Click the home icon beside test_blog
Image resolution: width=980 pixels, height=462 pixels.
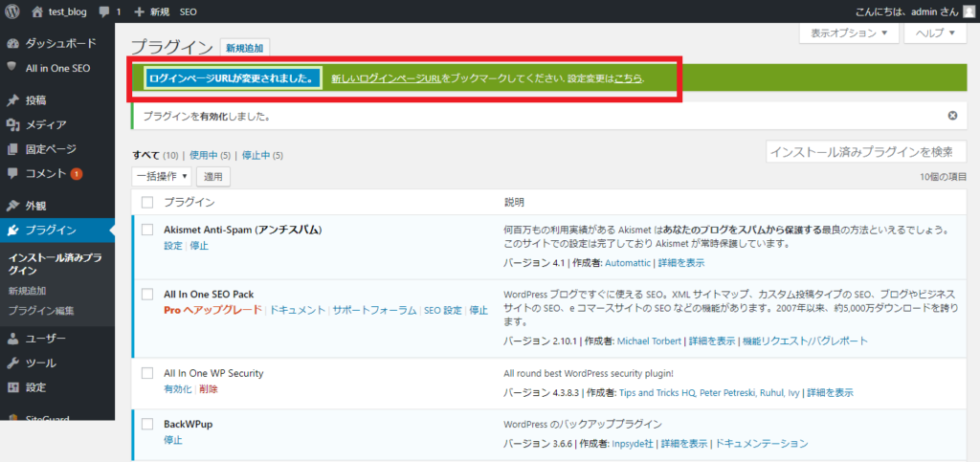click(x=37, y=11)
